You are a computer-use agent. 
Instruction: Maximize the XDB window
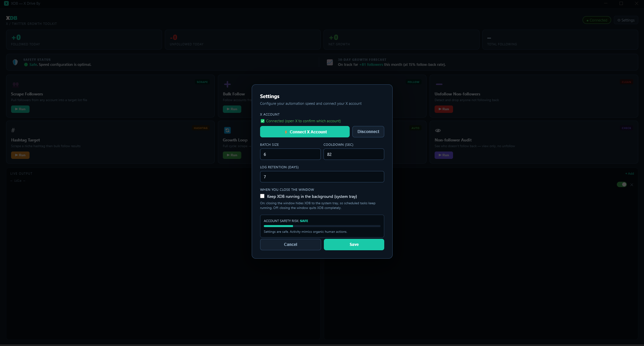[621, 3]
